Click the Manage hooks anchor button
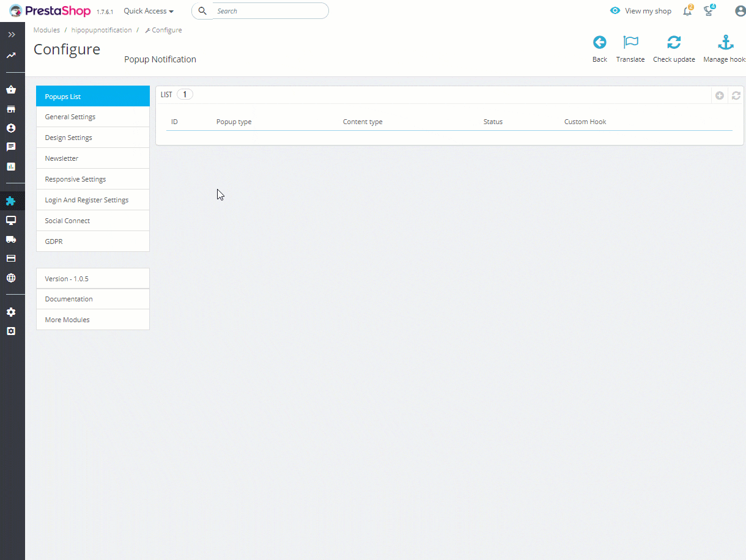The width and height of the screenshot is (746, 560). (725, 49)
